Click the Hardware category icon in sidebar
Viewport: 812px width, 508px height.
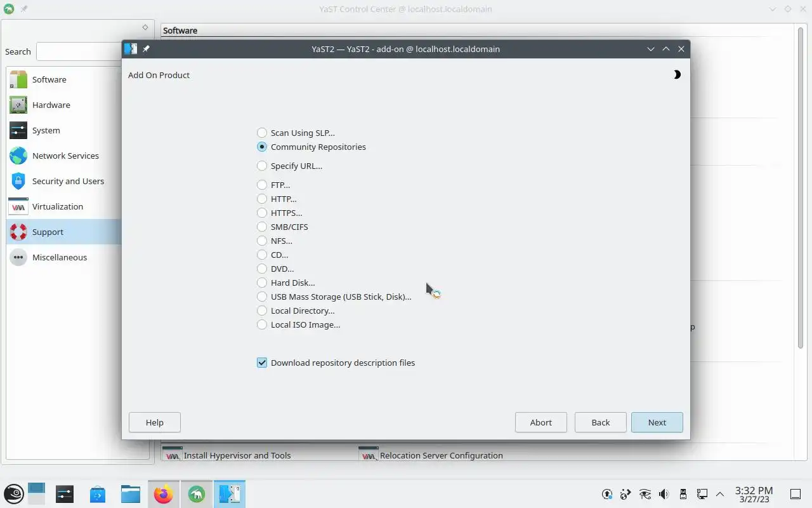coord(18,105)
